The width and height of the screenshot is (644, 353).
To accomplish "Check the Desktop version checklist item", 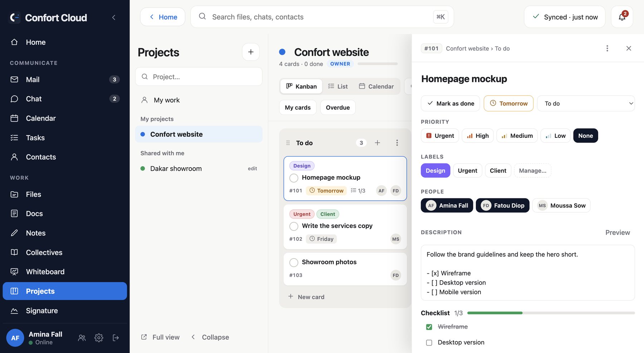I will [429, 343].
